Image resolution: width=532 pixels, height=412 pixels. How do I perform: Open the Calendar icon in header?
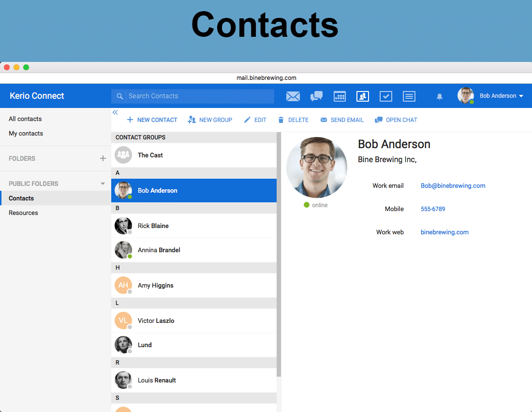tap(340, 96)
